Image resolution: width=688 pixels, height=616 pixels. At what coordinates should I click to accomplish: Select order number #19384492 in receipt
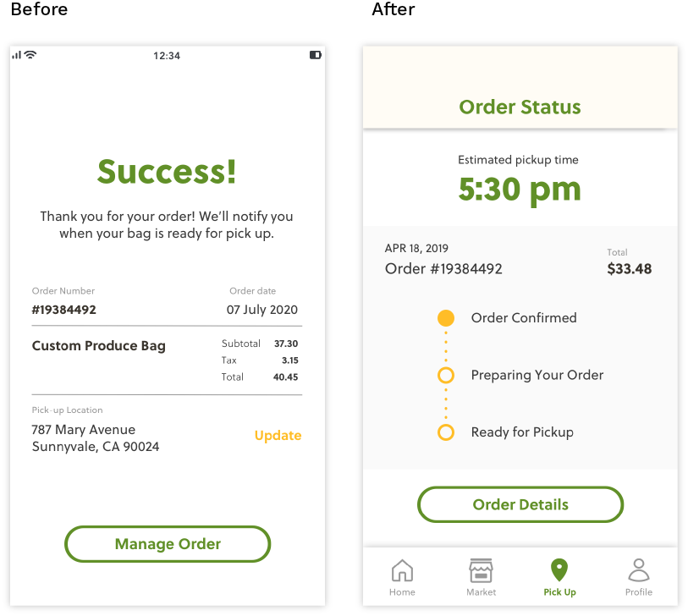point(64,310)
